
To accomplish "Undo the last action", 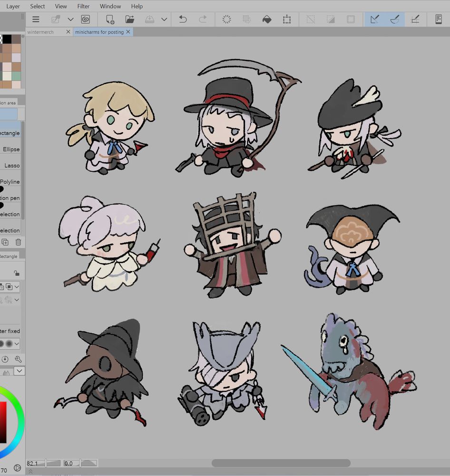I will [x=183, y=20].
